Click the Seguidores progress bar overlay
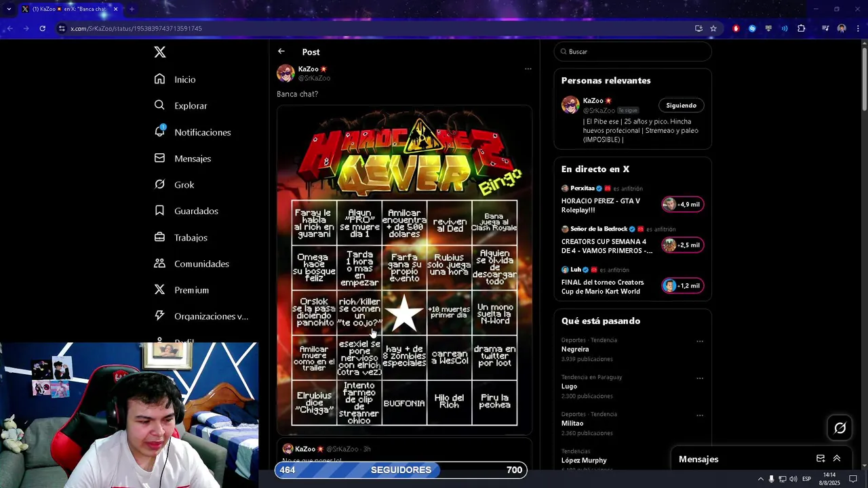 [x=401, y=470]
